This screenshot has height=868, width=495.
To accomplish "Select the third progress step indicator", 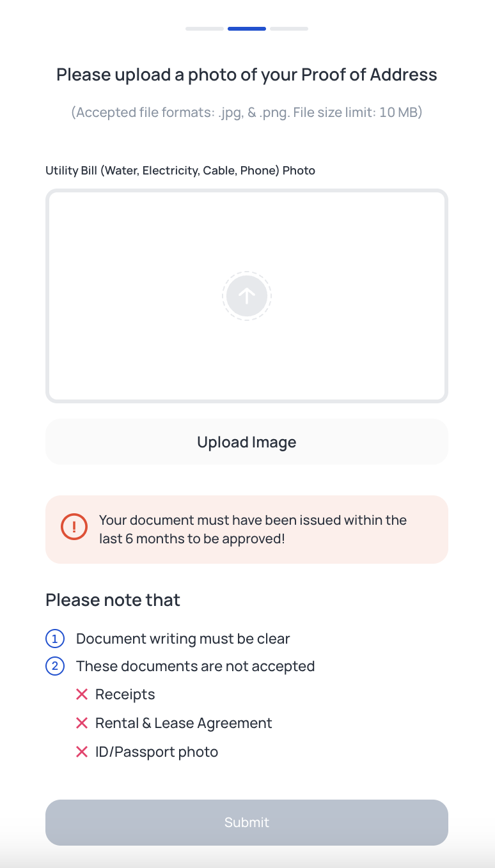I will pyautogui.click(x=289, y=29).
